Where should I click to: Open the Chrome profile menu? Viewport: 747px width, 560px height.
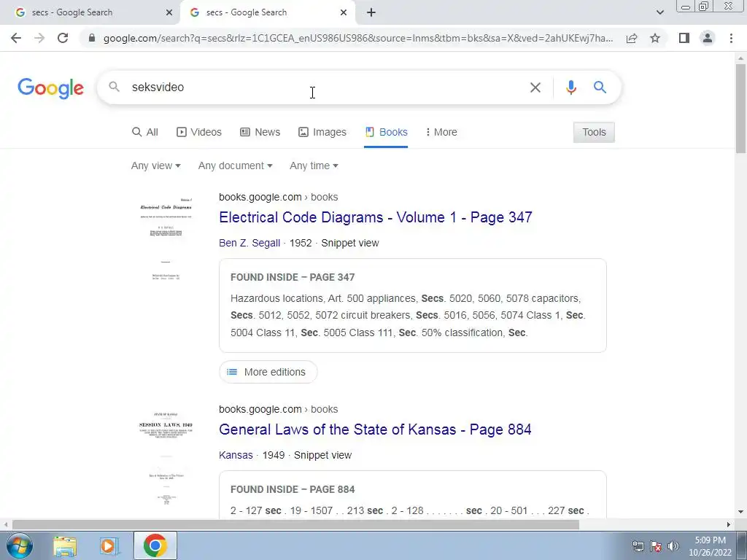click(708, 38)
